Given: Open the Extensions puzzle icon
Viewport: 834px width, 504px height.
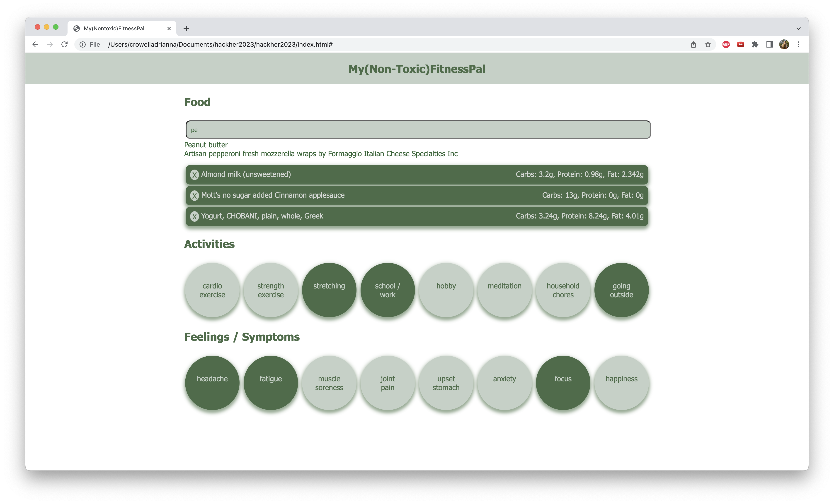Looking at the screenshot, I should (755, 44).
